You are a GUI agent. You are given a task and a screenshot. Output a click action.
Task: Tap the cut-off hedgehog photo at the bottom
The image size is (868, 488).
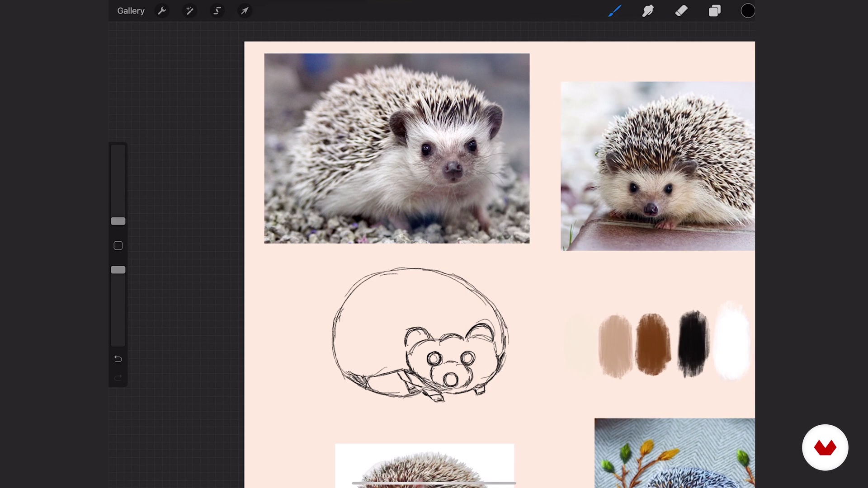(x=424, y=465)
